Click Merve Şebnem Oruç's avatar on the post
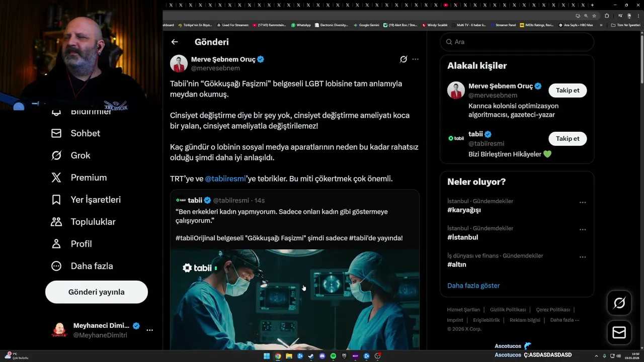The image size is (644, 362). click(x=179, y=64)
